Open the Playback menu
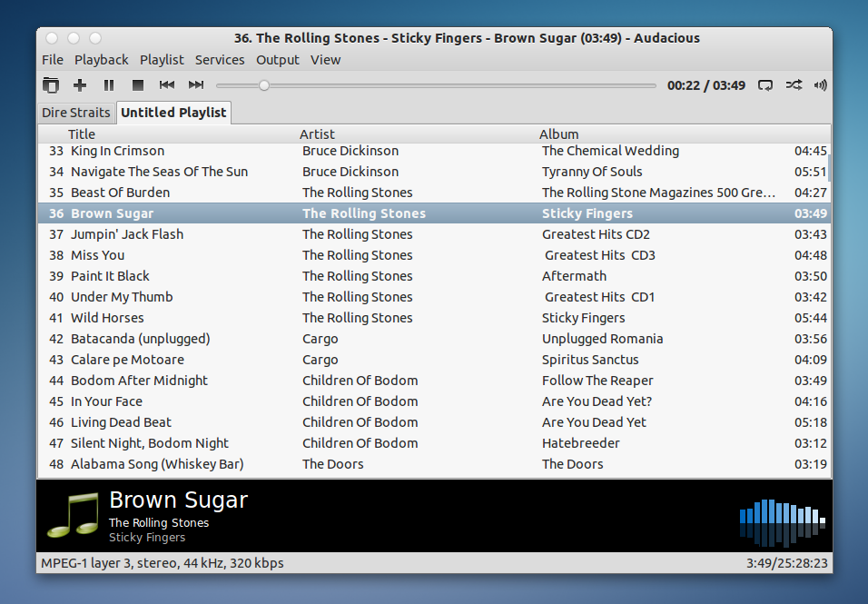868x604 pixels. pos(102,60)
